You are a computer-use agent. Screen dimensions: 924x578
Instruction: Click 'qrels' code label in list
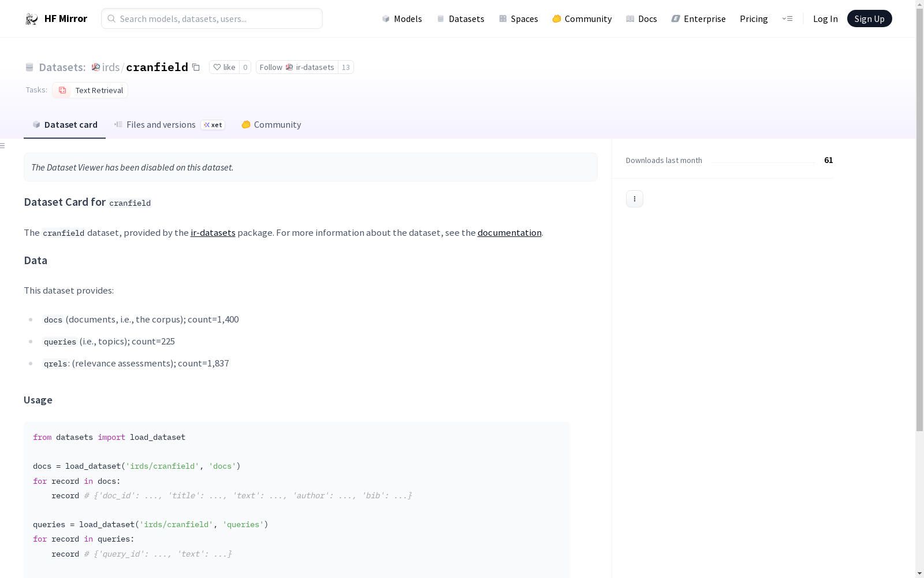(x=55, y=364)
